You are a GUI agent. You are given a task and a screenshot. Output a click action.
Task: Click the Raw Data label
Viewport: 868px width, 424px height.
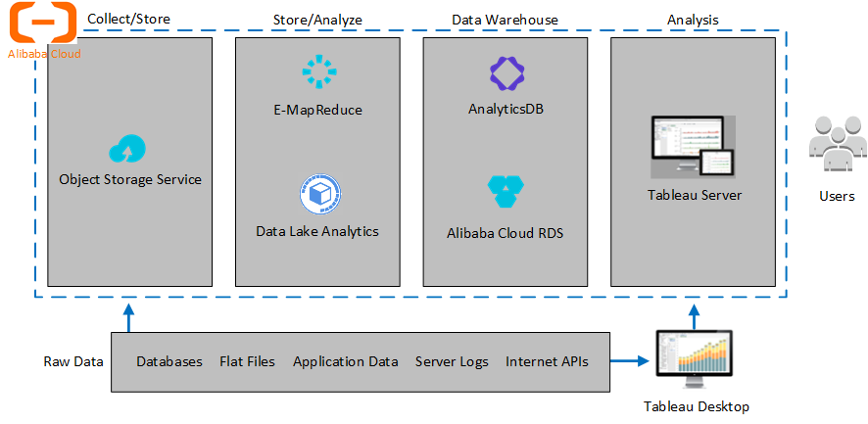point(73,361)
